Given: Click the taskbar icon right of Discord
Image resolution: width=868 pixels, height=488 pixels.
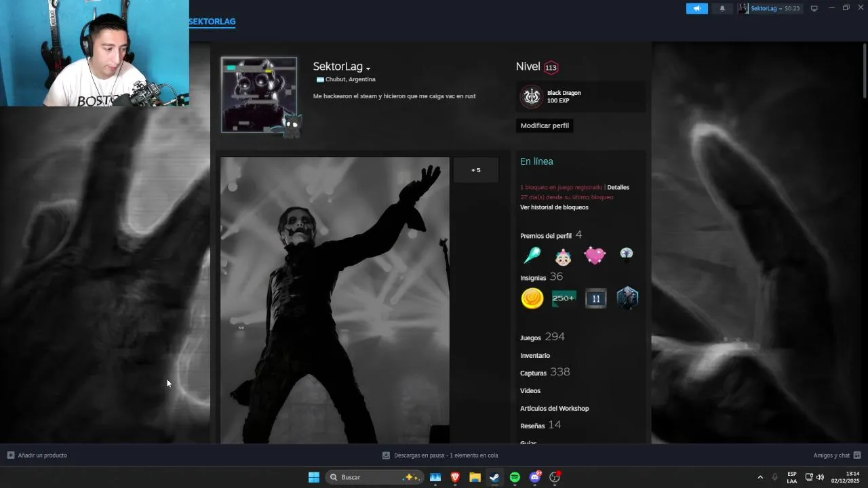Looking at the screenshot, I should point(555,477).
